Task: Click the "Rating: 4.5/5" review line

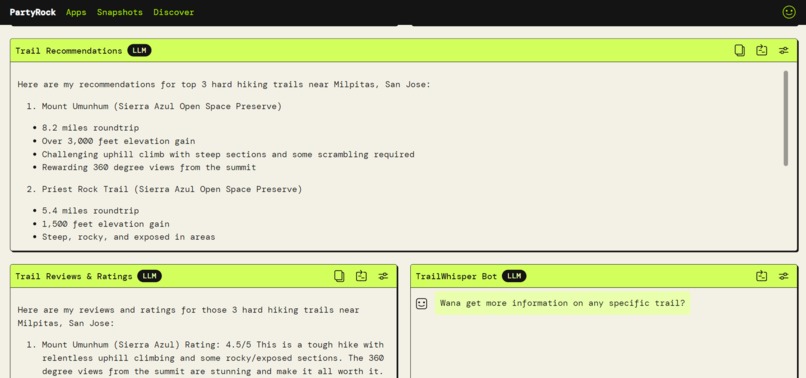Action: (x=213, y=358)
